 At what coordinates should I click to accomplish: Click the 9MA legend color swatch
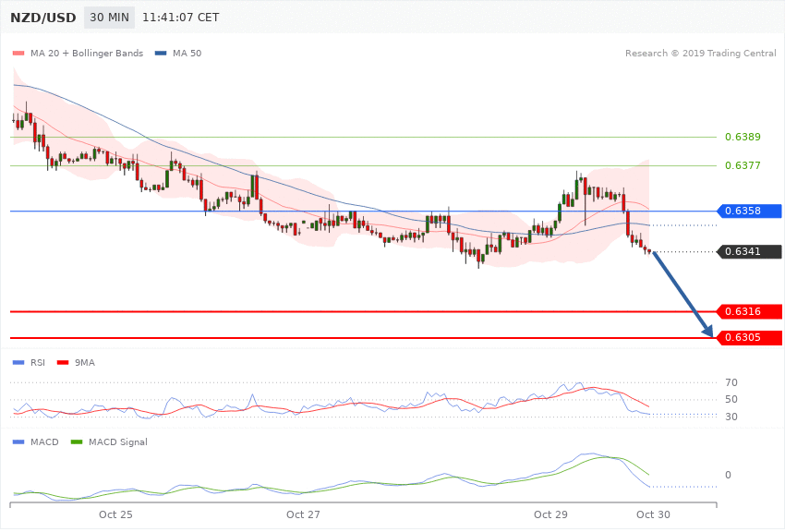click(x=63, y=362)
